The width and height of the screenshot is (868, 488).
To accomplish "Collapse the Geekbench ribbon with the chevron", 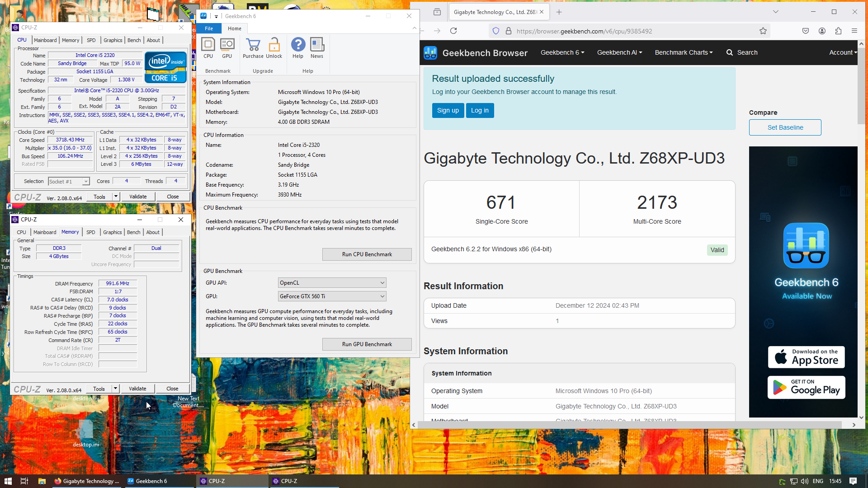I will (x=414, y=28).
